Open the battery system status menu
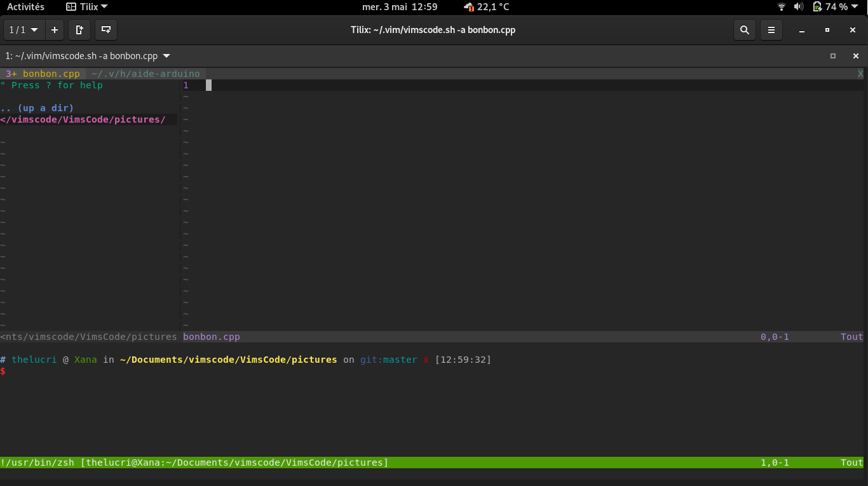The image size is (868, 486). tap(835, 7)
